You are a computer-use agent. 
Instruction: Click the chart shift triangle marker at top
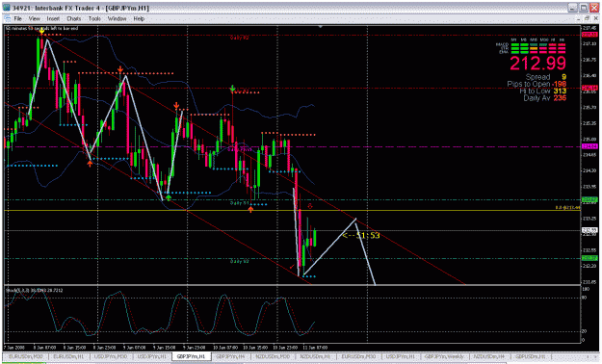[x=320, y=27]
